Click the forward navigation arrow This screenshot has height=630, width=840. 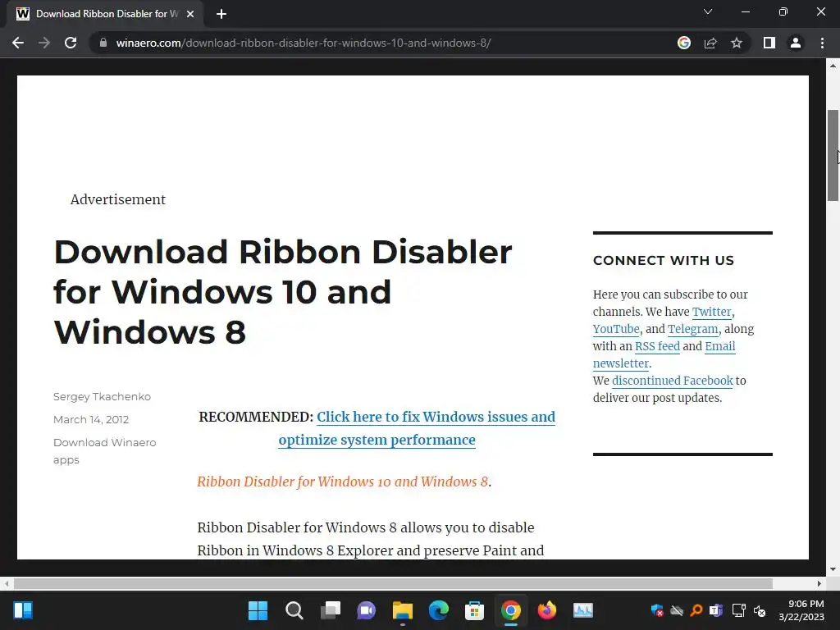(x=44, y=43)
